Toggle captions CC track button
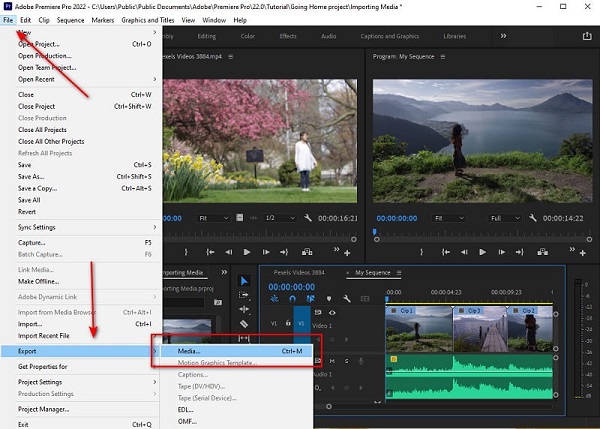Image resolution: width=600 pixels, height=429 pixels. click(x=365, y=299)
